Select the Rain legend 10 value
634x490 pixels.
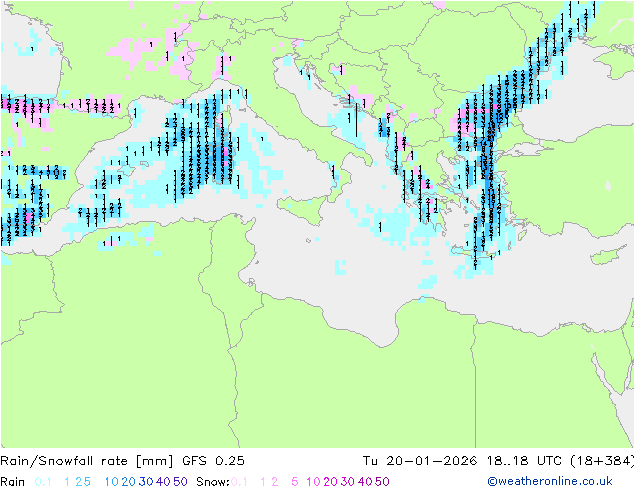[x=112, y=482]
